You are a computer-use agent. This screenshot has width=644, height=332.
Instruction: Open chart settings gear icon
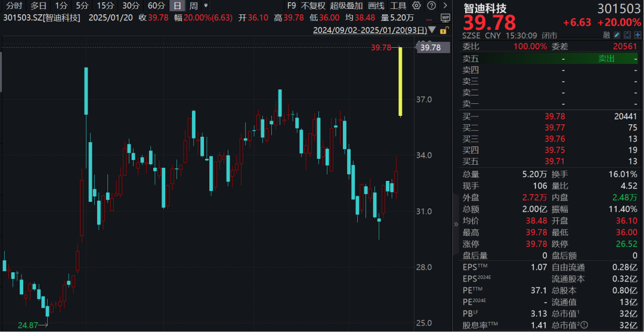pos(416,6)
